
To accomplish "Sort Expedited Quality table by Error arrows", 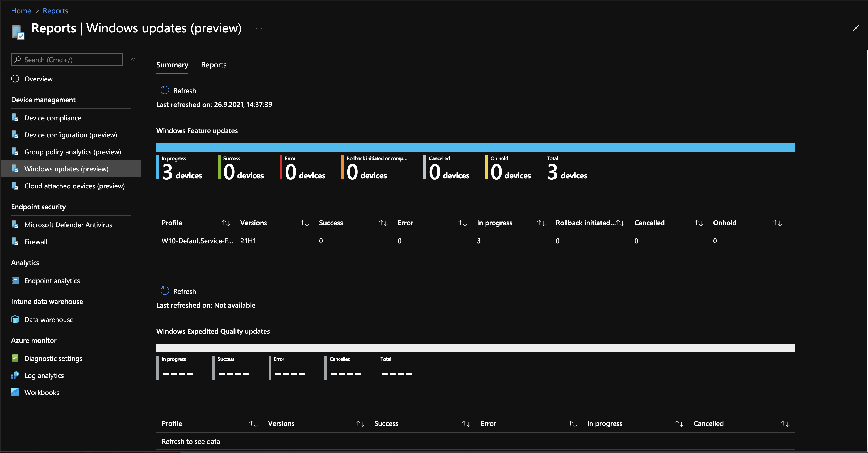I will click(573, 424).
